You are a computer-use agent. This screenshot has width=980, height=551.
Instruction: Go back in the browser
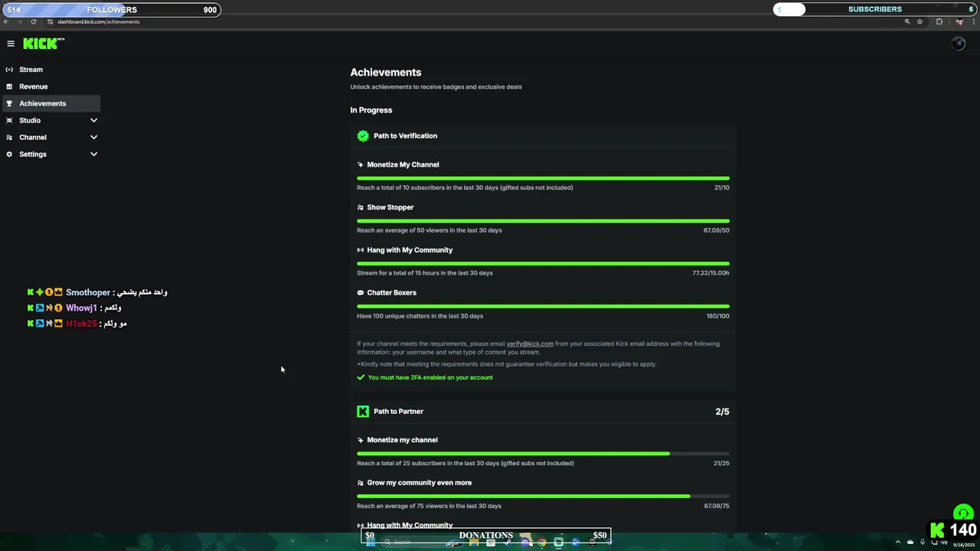pos(6,21)
